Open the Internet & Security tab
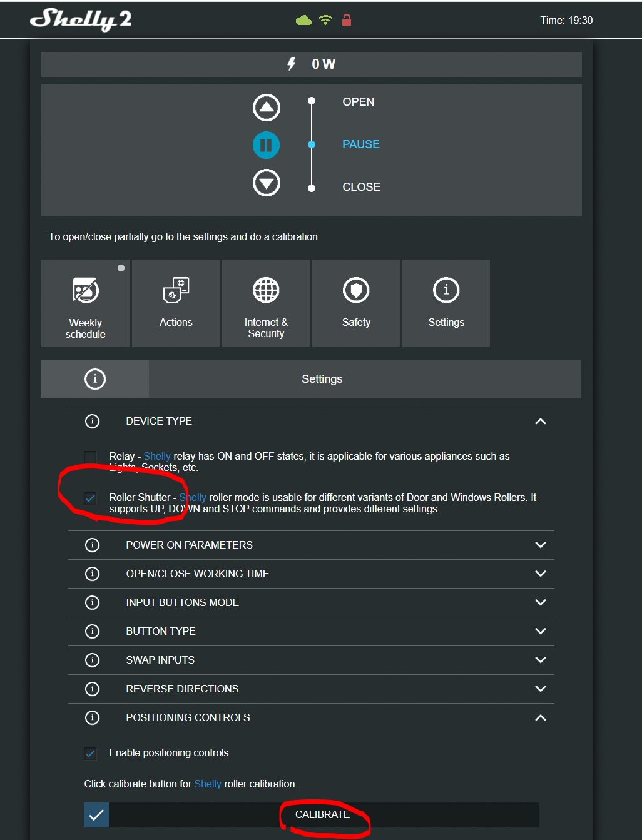The height and width of the screenshot is (840, 642). tap(266, 303)
